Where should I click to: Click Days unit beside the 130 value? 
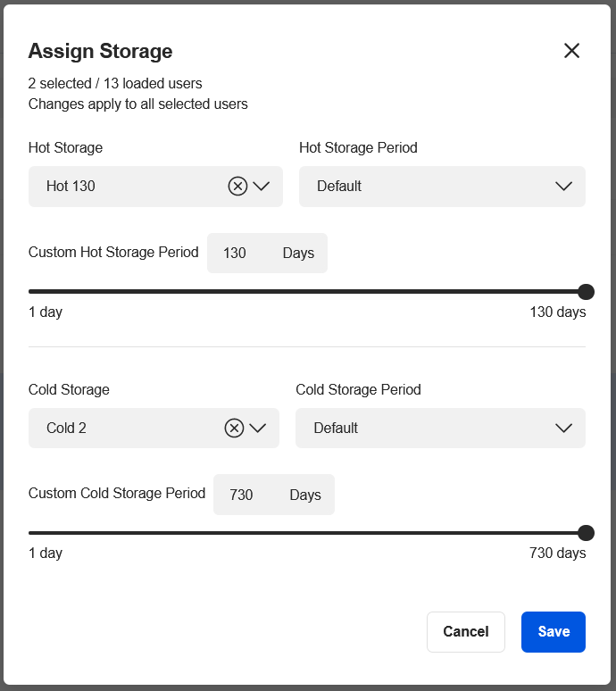tap(298, 254)
